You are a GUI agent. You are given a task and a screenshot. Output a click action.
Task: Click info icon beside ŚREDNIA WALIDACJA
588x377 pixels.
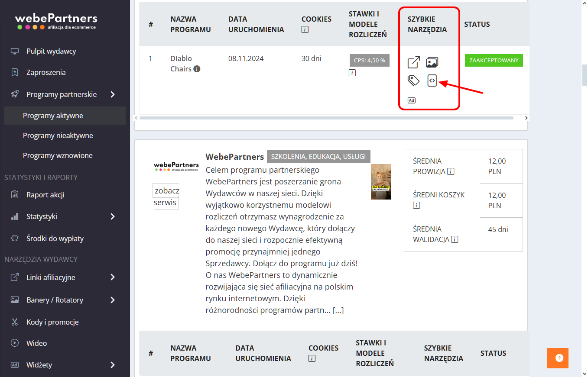coord(455,239)
